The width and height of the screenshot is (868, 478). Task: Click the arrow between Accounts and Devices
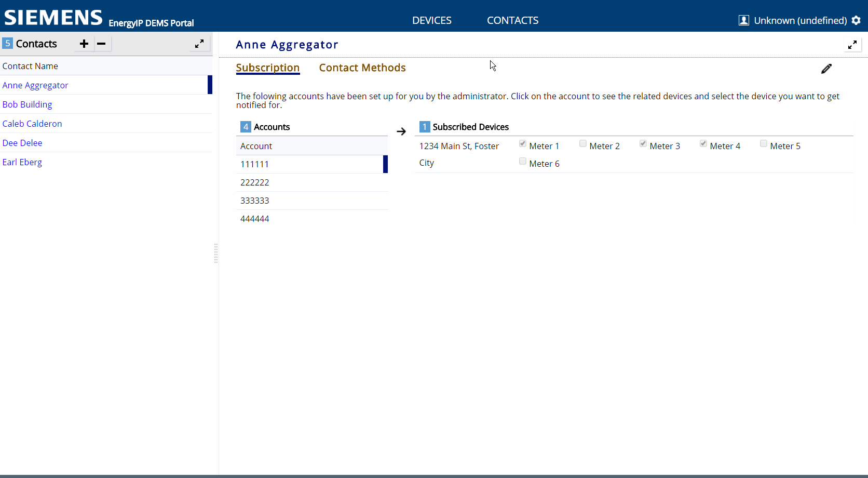401,131
